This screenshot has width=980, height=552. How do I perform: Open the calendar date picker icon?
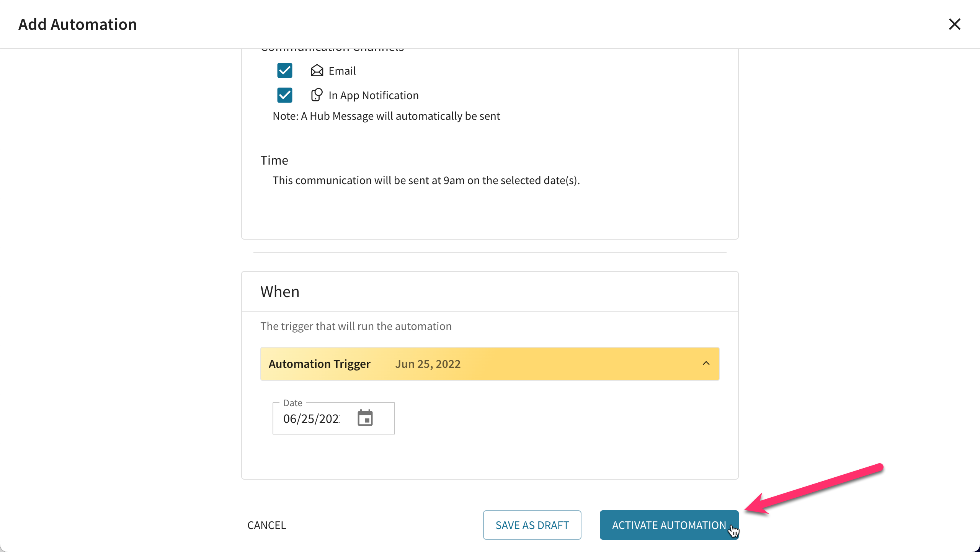[365, 418]
